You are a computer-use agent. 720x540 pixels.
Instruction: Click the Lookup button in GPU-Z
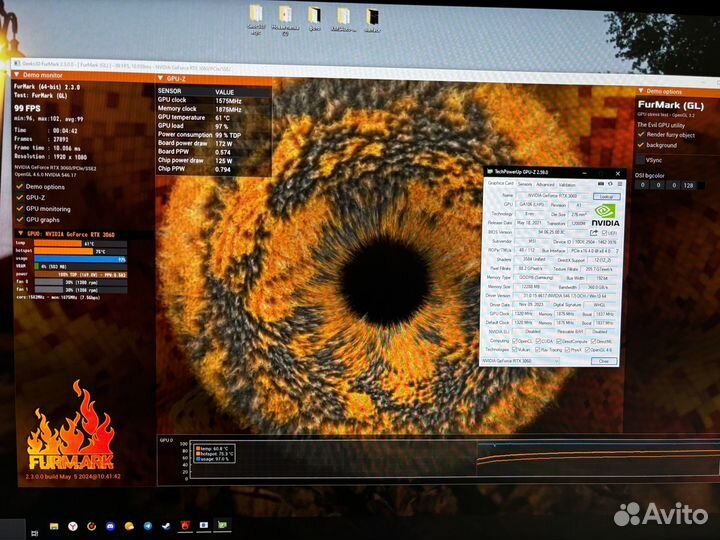[x=606, y=197]
